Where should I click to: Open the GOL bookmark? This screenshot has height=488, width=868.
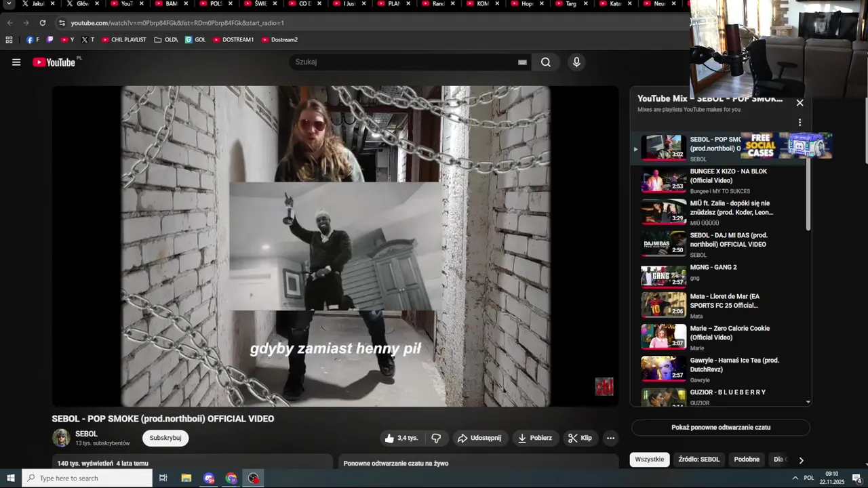pos(195,40)
